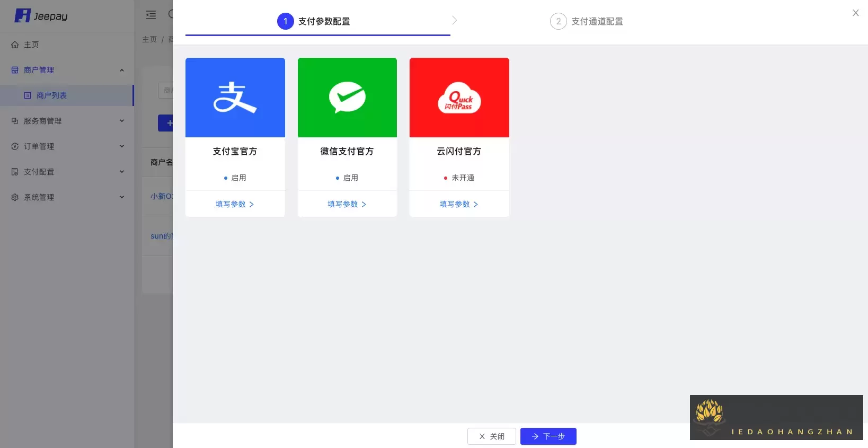This screenshot has width=868, height=448.
Task: Collapse the 商户管理 menu
Action: pos(122,70)
